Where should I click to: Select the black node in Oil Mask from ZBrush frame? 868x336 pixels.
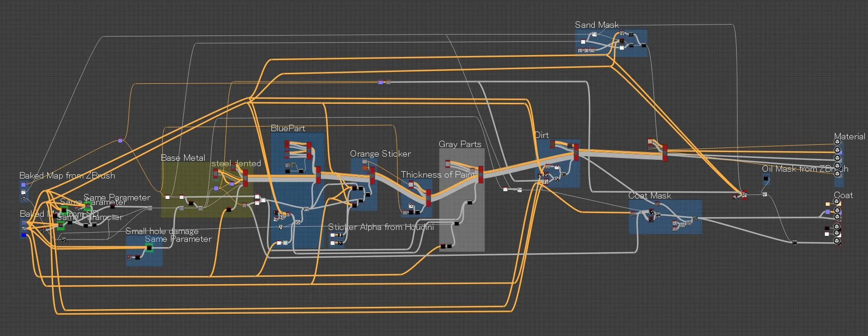(x=766, y=178)
